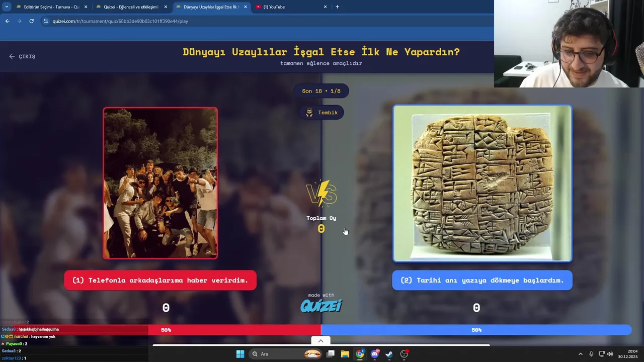The height and width of the screenshot is (362, 644).
Task: Choose the cuneiform clay tablet image
Action: point(482,184)
